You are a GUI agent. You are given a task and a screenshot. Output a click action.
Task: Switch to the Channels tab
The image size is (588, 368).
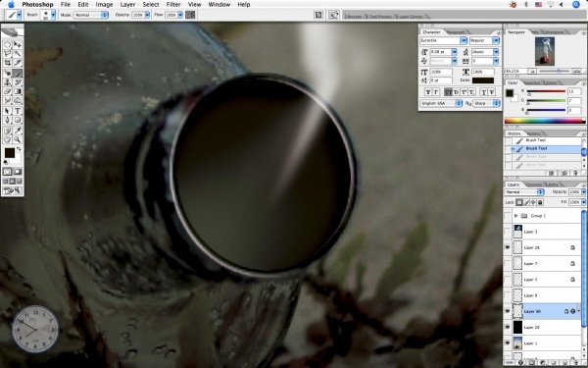[x=534, y=184]
